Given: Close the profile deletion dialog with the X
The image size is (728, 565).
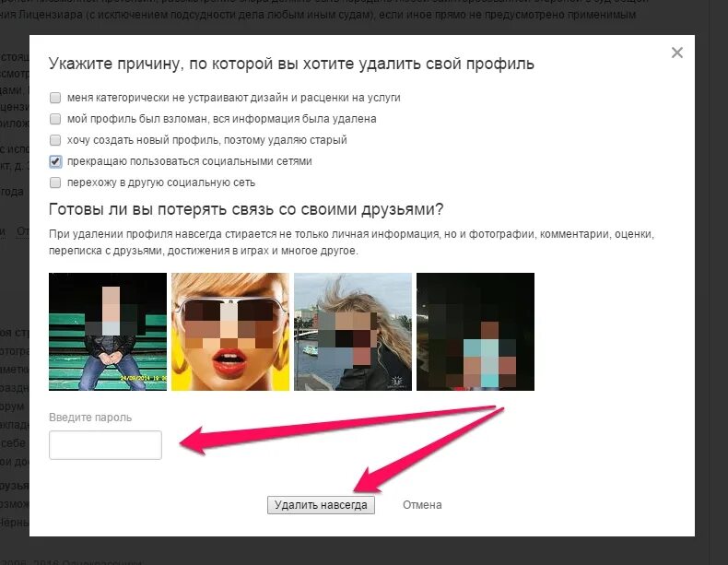Looking at the screenshot, I should [677, 53].
